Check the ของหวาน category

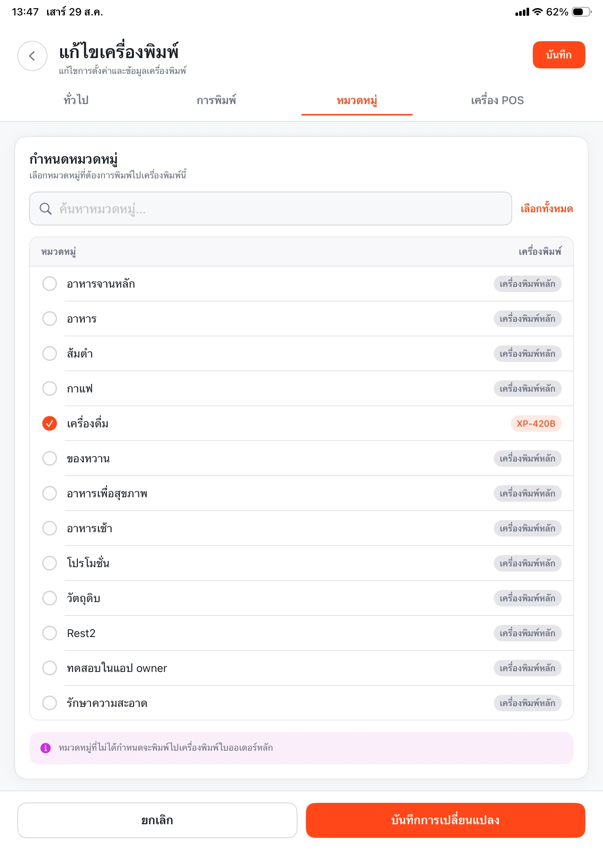coord(50,458)
